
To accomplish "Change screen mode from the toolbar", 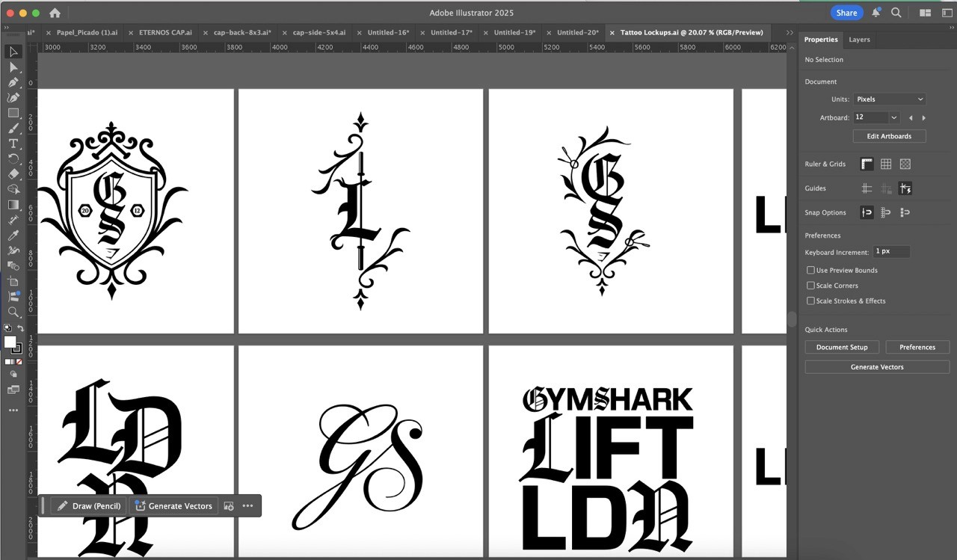I will point(13,390).
